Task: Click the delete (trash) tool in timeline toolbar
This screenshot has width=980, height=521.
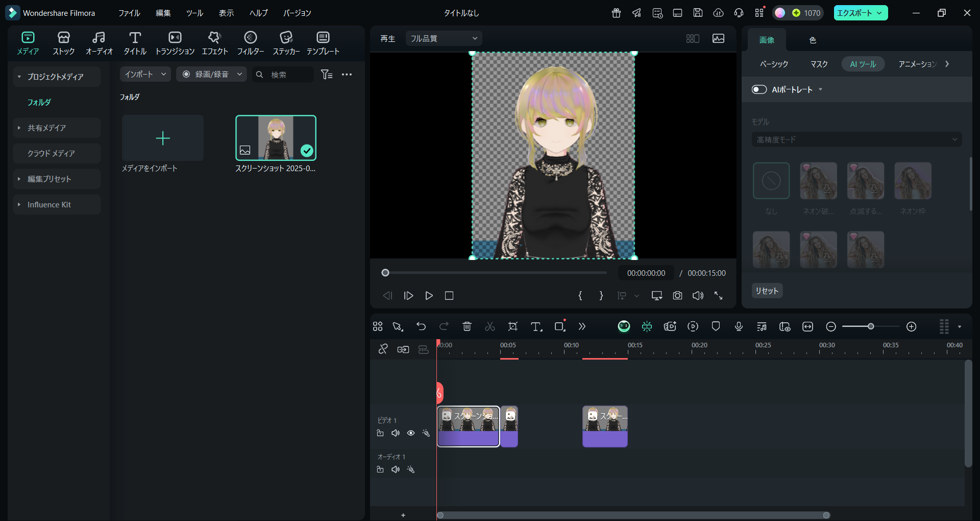Action: (467, 326)
